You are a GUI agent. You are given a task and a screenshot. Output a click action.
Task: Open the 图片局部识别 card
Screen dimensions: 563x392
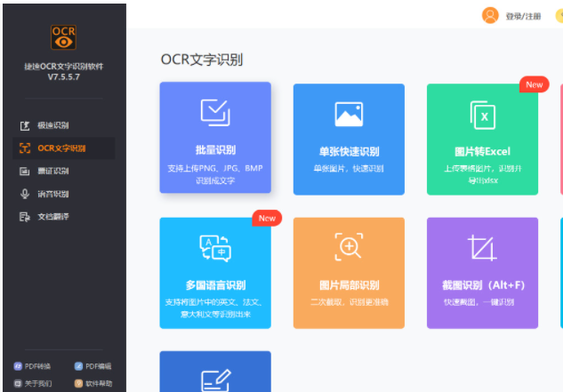[x=349, y=273]
